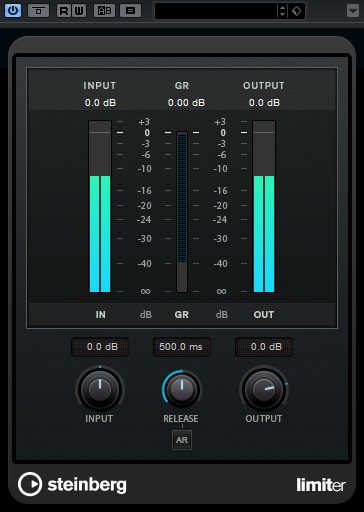364x512 pixels.
Task: Switch between A/B settings
Action: [x=104, y=11]
